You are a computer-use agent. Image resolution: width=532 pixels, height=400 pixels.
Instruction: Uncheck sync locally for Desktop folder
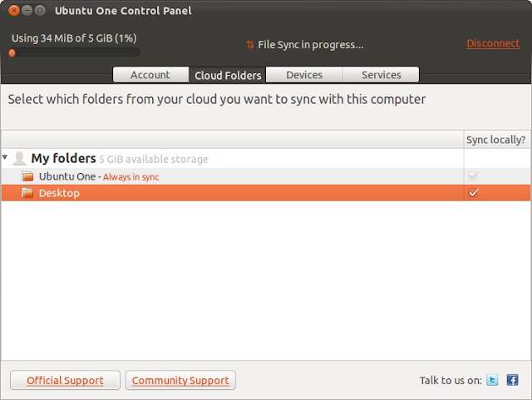click(473, 193)
